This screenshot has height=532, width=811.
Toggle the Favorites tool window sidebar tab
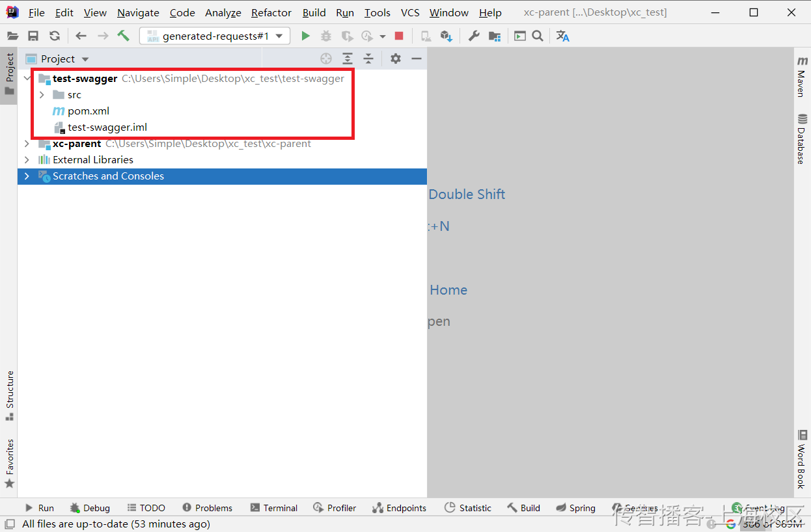click(9, 464)
